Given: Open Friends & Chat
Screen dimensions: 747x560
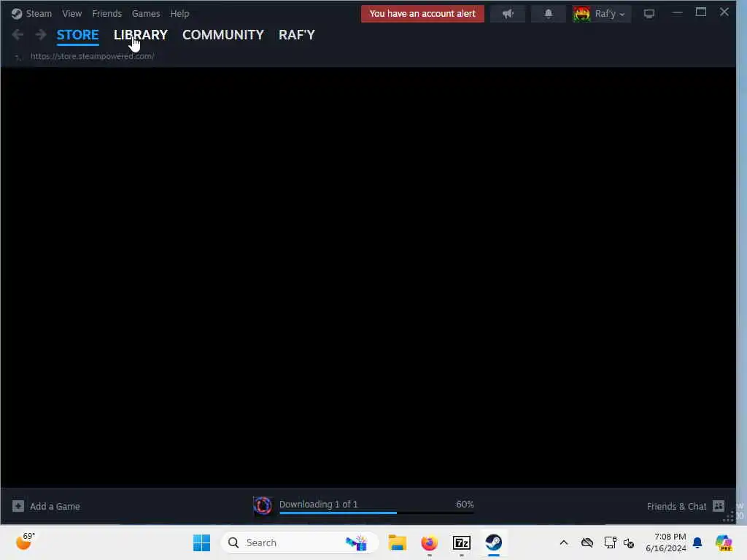Looking at the screenshot, I should click(x=676, y=506).
